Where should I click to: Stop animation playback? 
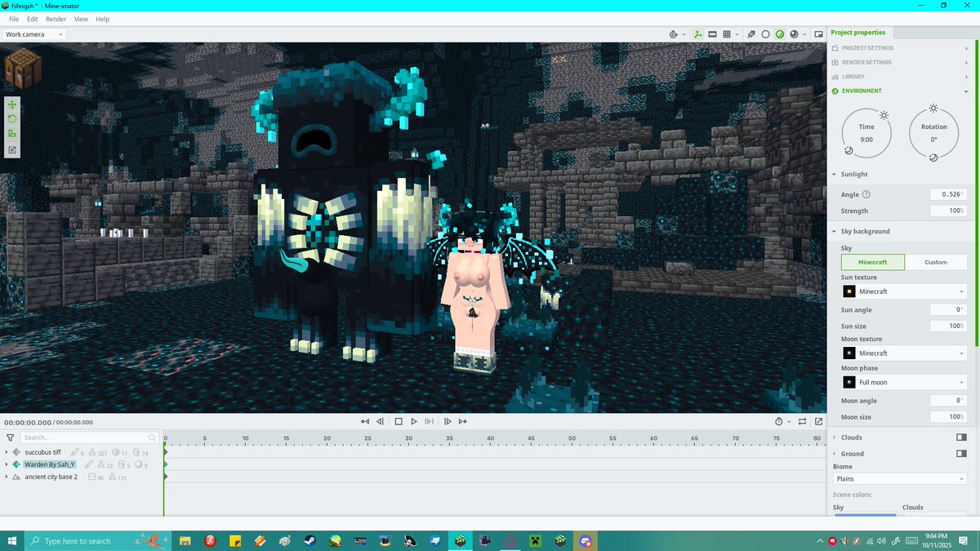pyautogui.click(x=399, y=421)
